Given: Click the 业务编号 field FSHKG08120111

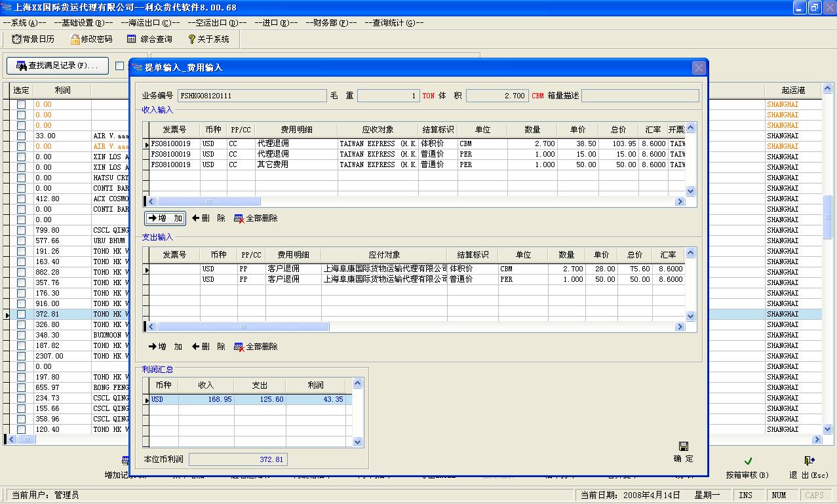Looking at the screenshot, I should tap(252, 96).
